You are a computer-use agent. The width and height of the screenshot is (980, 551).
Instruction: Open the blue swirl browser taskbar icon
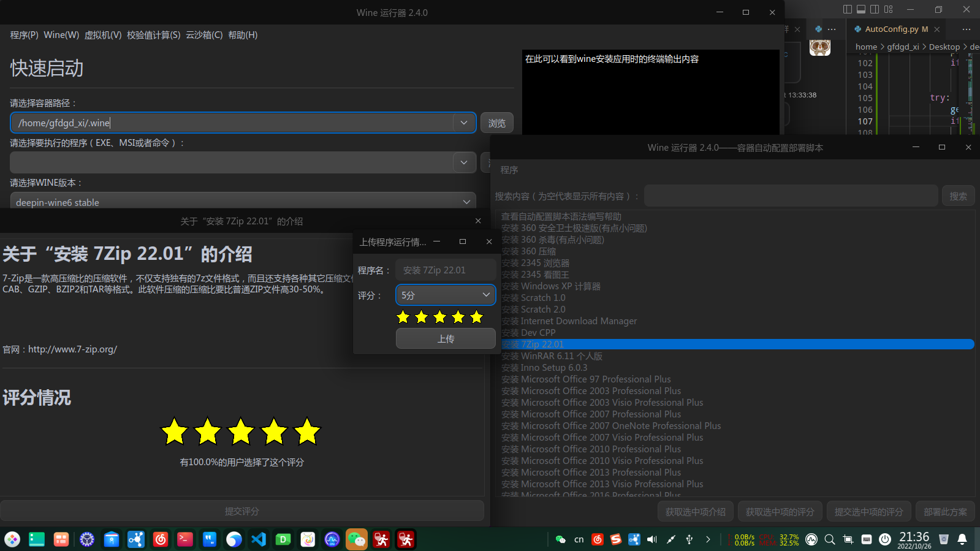tap(234, 539)
